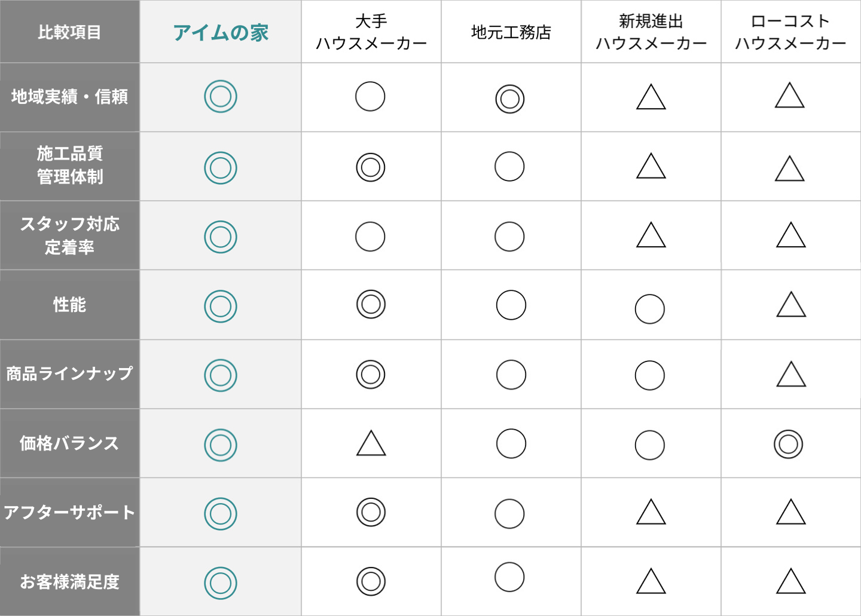Click the triangle for 大手ハウスメーカー 価格バランス

pos(371,444)
